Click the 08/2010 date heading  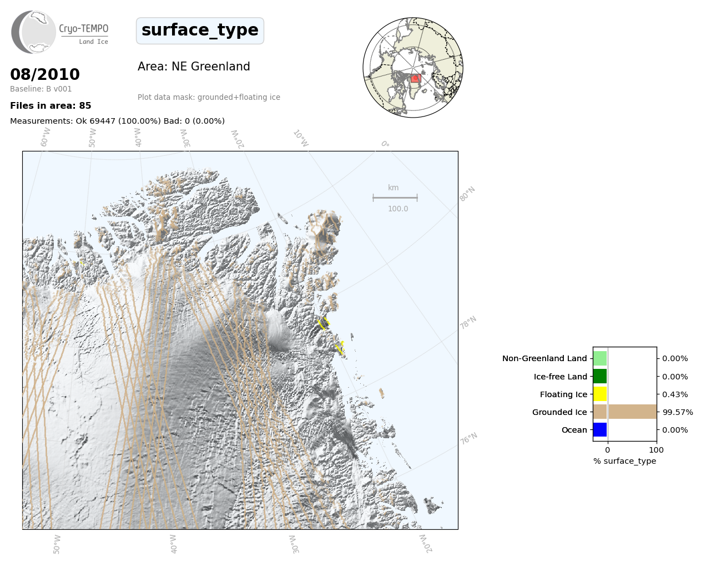pos(45,74)
